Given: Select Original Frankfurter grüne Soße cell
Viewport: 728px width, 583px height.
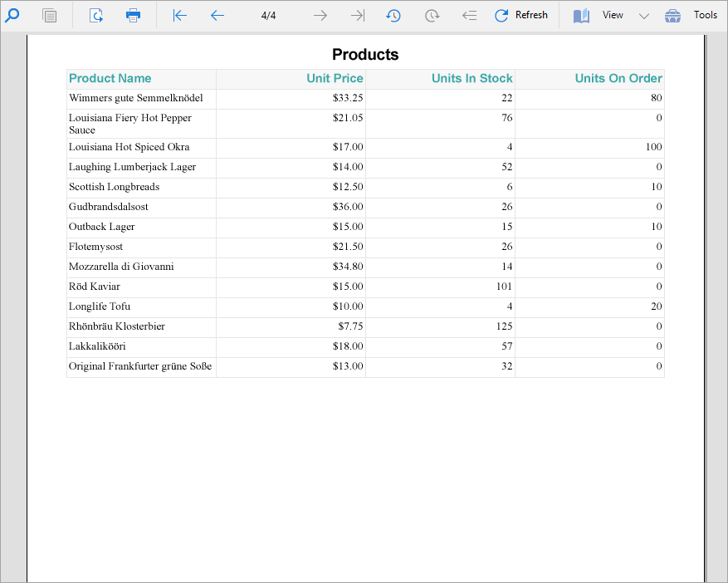Looking at the screenshot, I should pyautogui.click(x=142, y=367).
